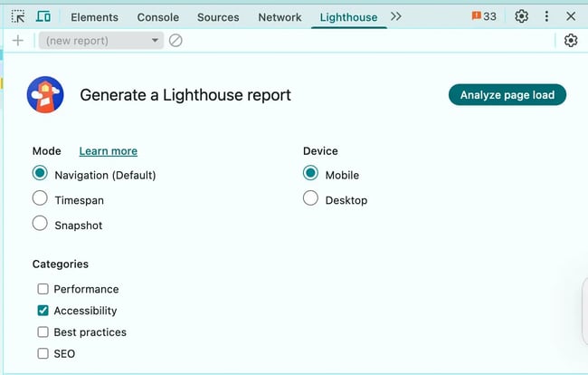The width and height of the screenshot is (588, 375).
Task: Click the Analyze page load button
Action: pos(507,95)
